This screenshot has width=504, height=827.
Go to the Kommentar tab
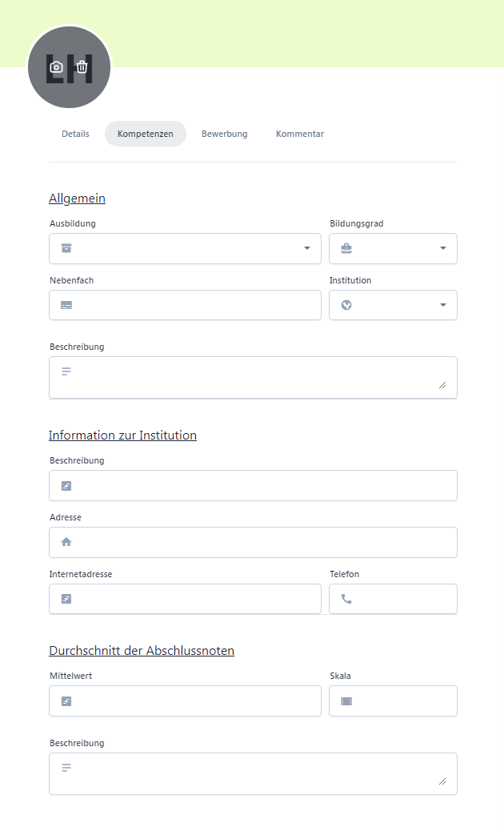(x=300, y=134)
